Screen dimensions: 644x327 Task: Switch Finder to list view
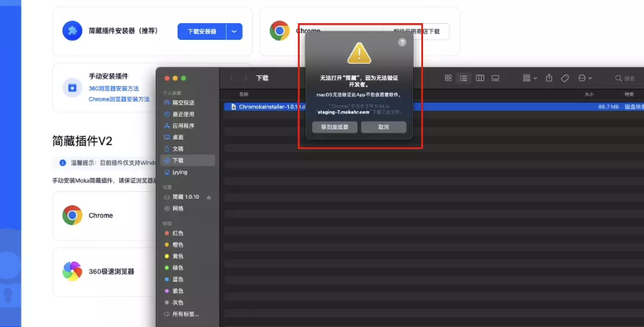click(464, 78)
